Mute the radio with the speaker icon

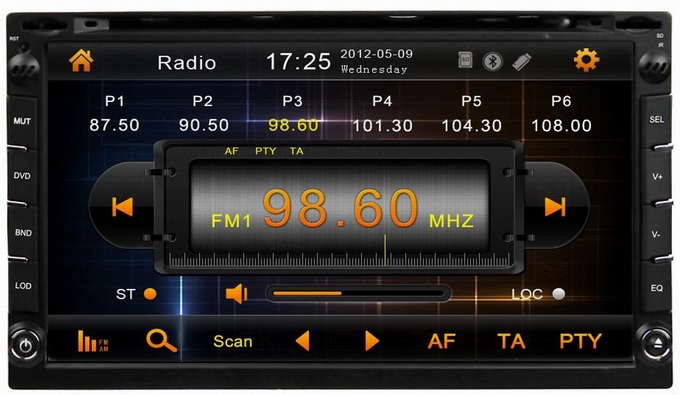[236, 294]
